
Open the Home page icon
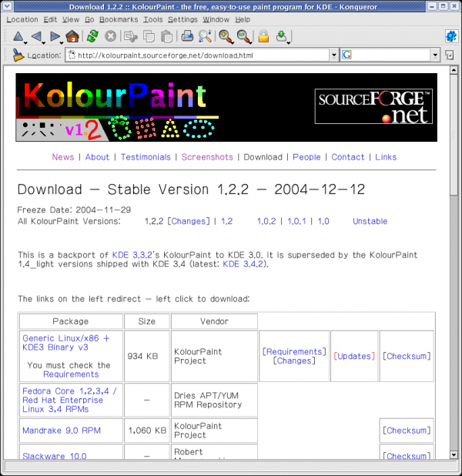click(x=72, y=36)
